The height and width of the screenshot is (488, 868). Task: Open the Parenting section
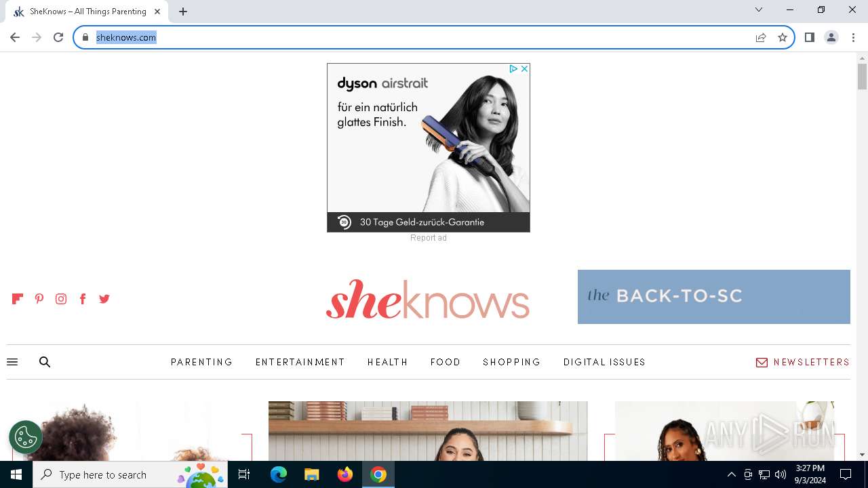[202, 362]
